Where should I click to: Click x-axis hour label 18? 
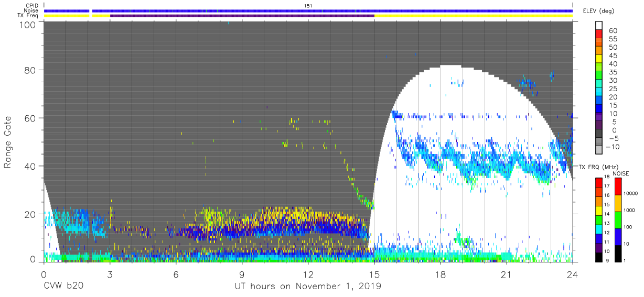(441, 274)
